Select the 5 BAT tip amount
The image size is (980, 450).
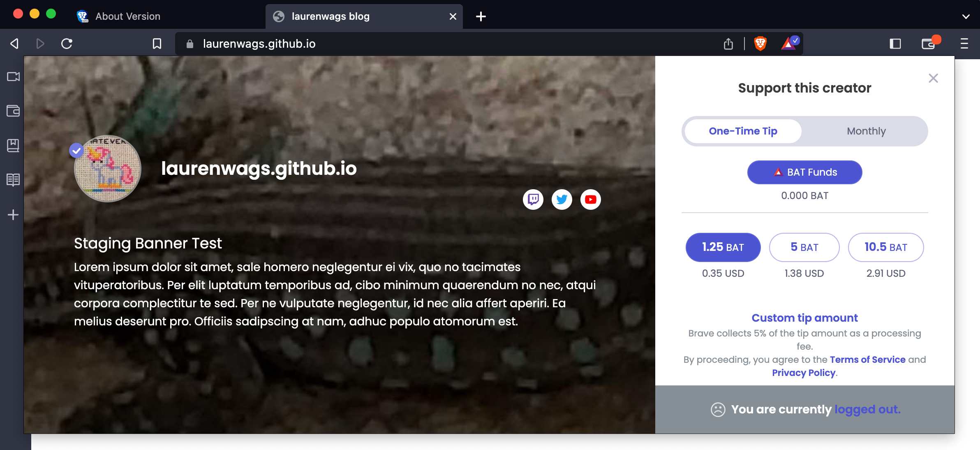click(804, 247)
